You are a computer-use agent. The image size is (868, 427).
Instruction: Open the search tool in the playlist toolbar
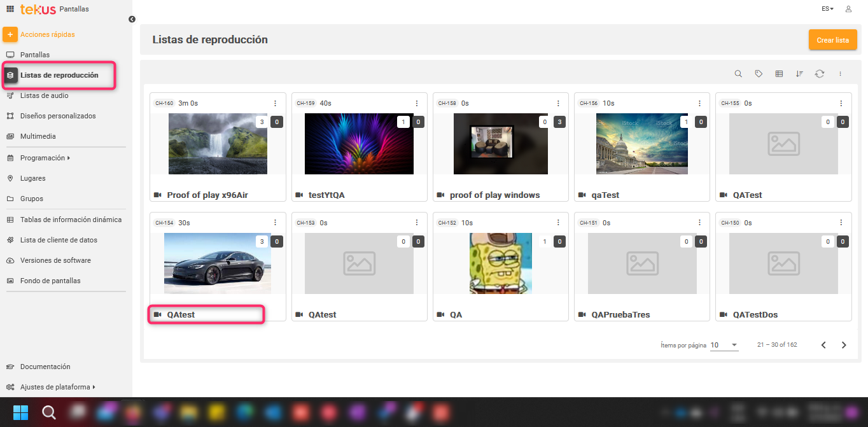(738, 74)
